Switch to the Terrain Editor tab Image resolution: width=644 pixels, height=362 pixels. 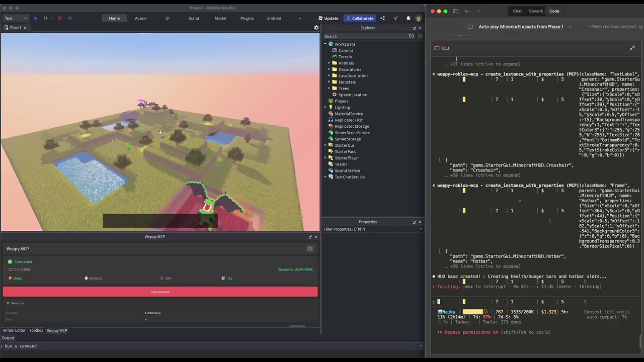tap(14, 330)
